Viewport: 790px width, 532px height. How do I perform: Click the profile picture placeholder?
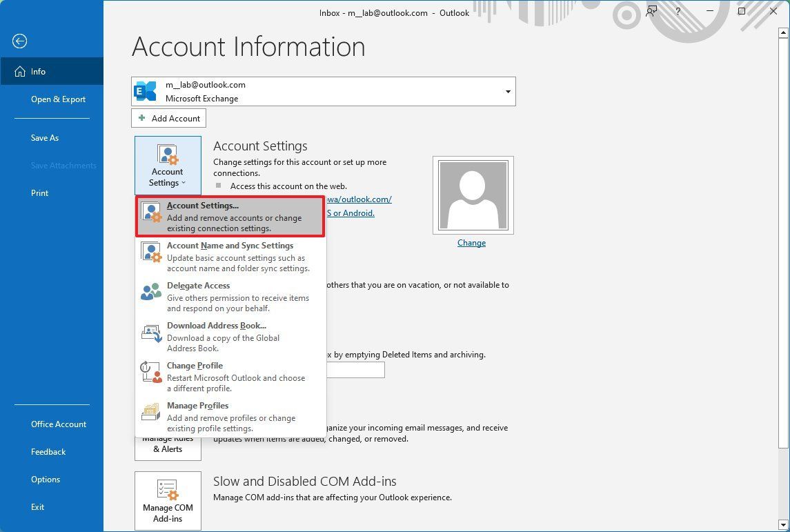pyautogui.click(x=472, y=194)
